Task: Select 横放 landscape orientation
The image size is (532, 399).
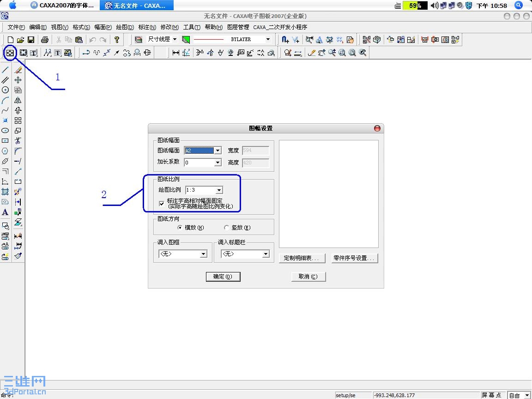Action: point(180,228)
